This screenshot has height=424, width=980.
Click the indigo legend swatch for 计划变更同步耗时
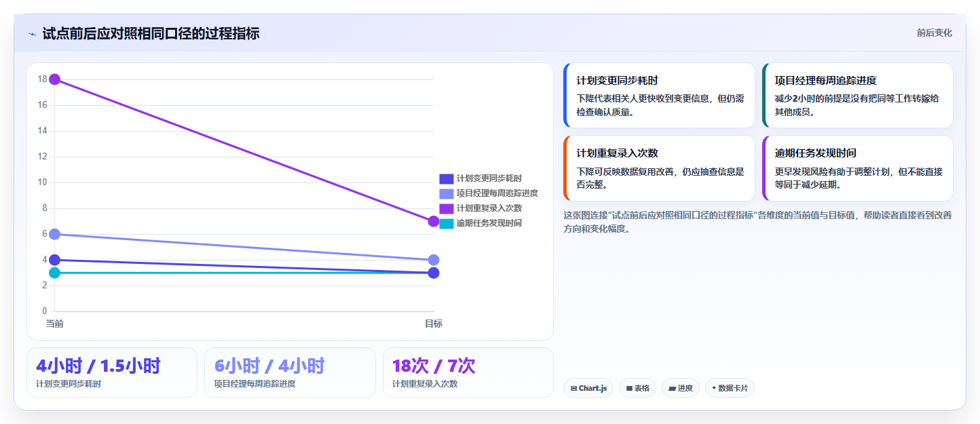pyautogui.click(x=447, y=178)
